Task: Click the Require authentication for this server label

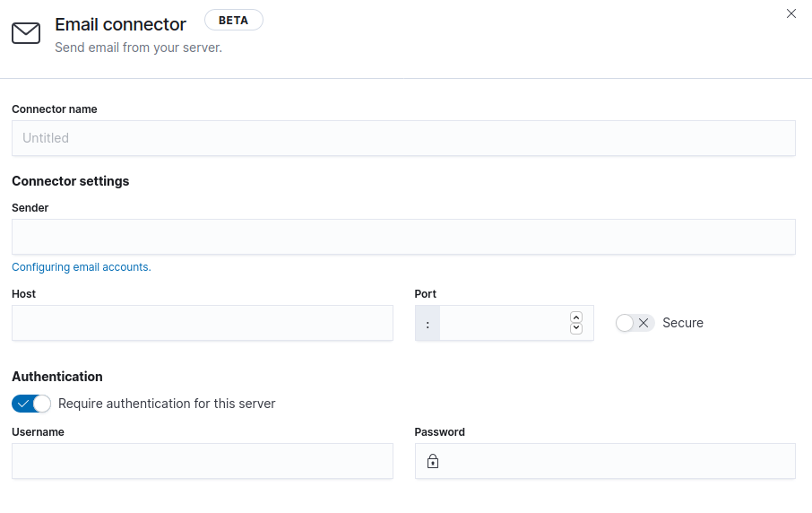Action: click(x=167, y=404)
